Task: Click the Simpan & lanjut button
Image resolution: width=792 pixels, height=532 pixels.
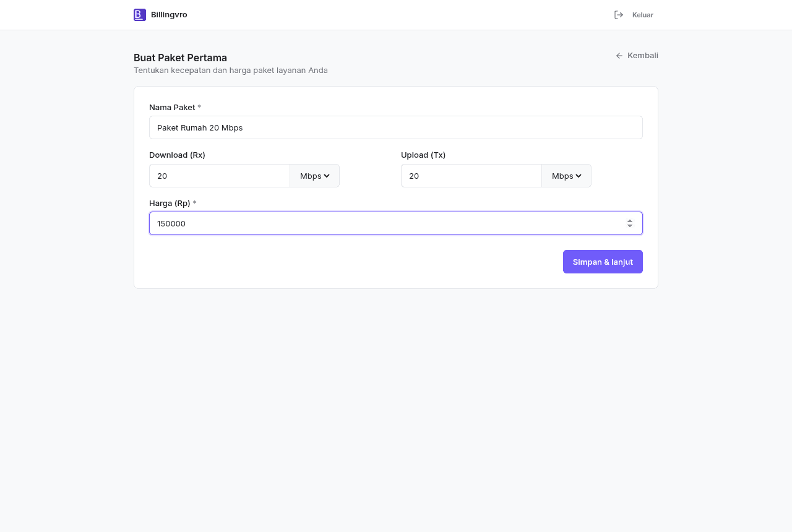Action: click(x=603, y=262)
